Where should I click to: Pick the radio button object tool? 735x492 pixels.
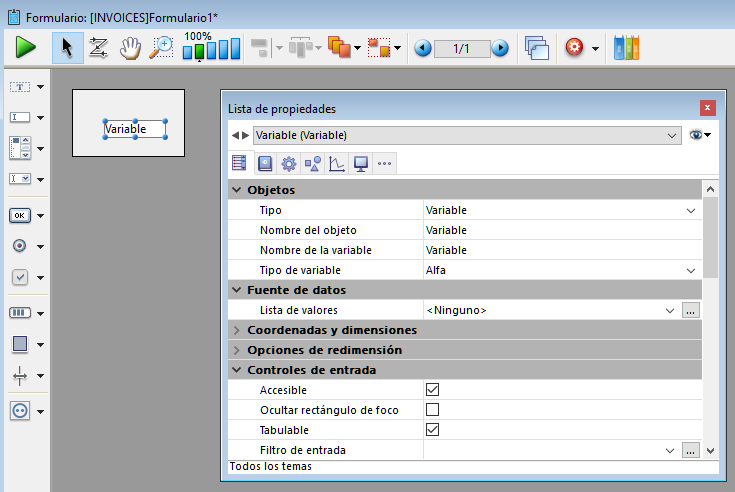pyautogui.click(x=20, y=246)
